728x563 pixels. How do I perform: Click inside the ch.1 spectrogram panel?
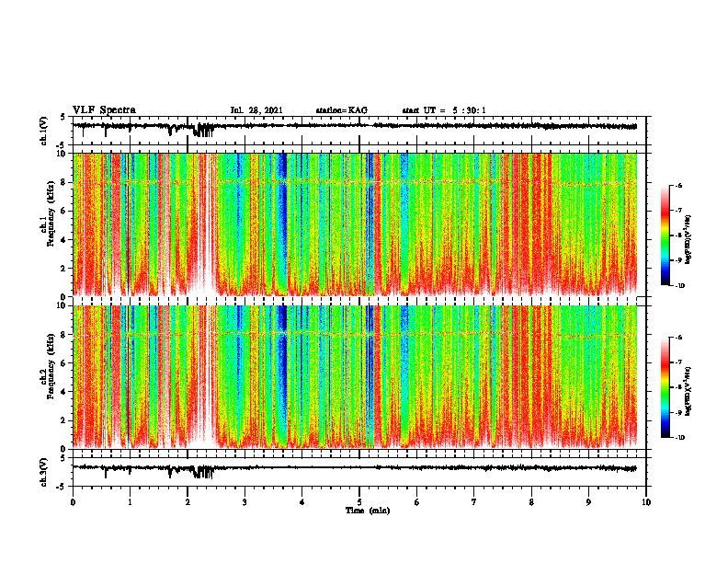(x=359, y=224)
